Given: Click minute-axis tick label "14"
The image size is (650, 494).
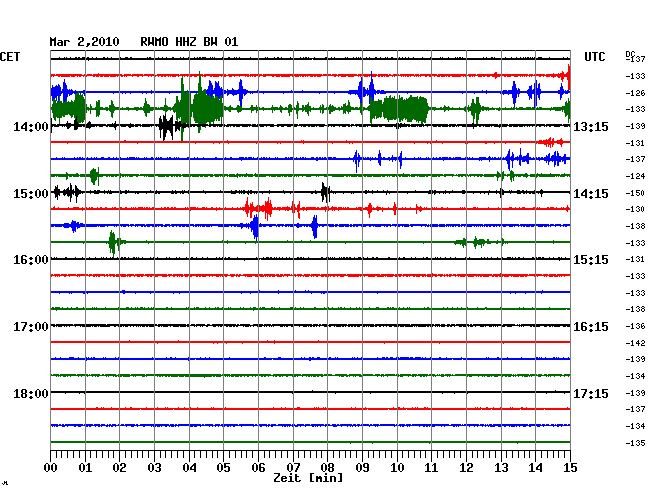Looking at the screenshot, I should point(535,467).
